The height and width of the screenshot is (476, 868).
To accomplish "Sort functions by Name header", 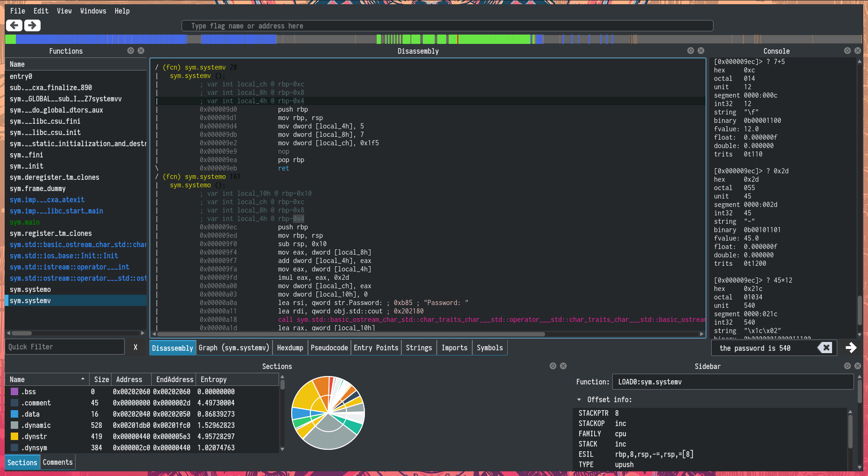I will [76, 64].
